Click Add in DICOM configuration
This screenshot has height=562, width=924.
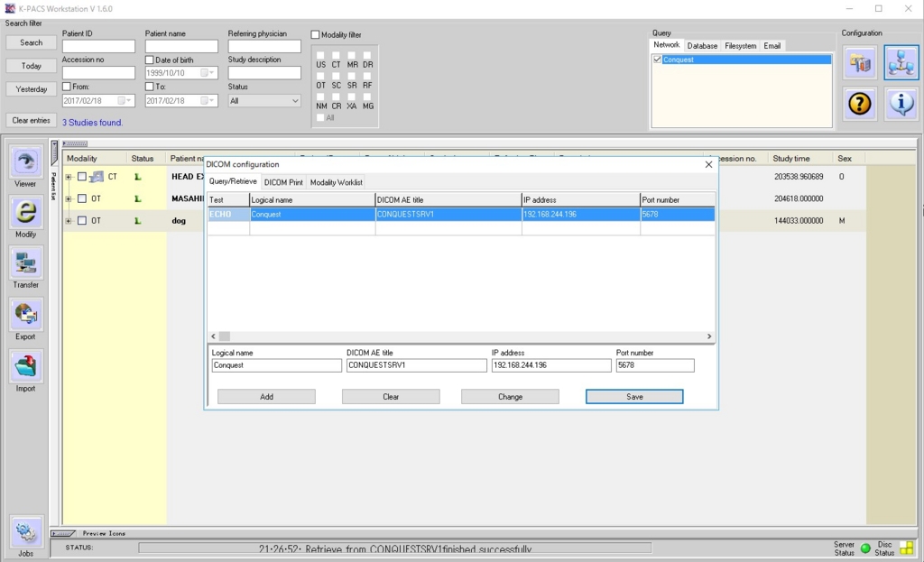coord(266,396)
